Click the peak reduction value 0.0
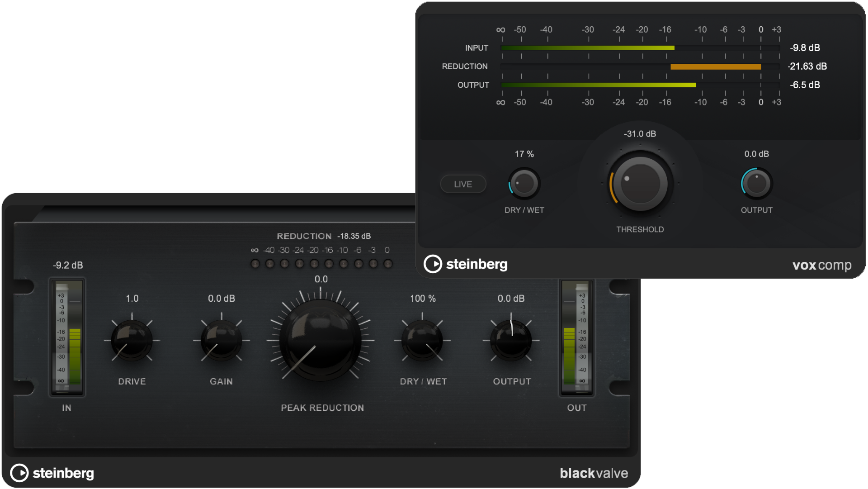The height and width of the screenshot is (489, 868). point(321,279)
